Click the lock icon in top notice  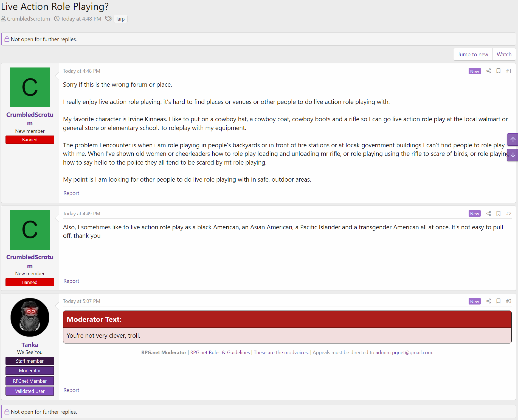(x=7, y=39)
